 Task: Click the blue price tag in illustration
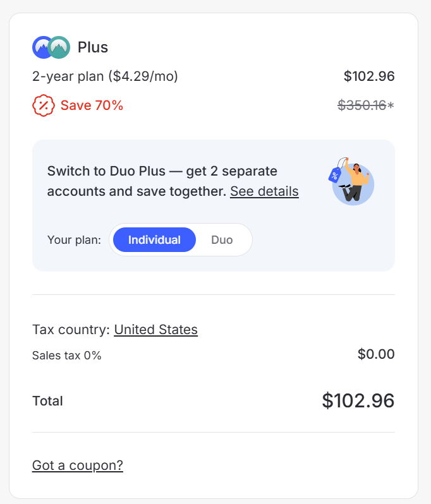(x=335, y=175)
